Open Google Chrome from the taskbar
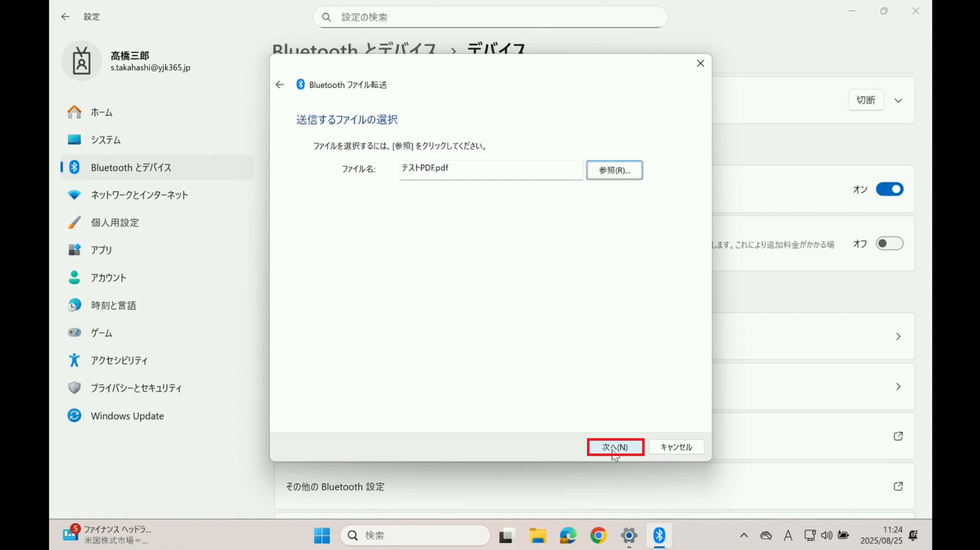The image size is (980, 550). coord(598,535)
